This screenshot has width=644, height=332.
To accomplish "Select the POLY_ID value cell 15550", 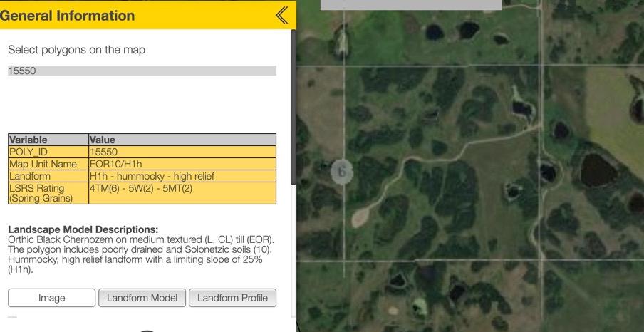I will click(x=182, y=152).
